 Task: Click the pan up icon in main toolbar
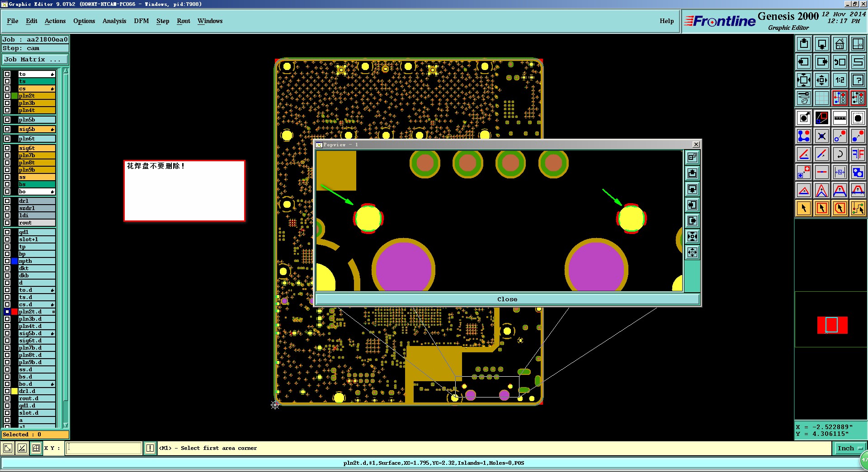[804, 44]
